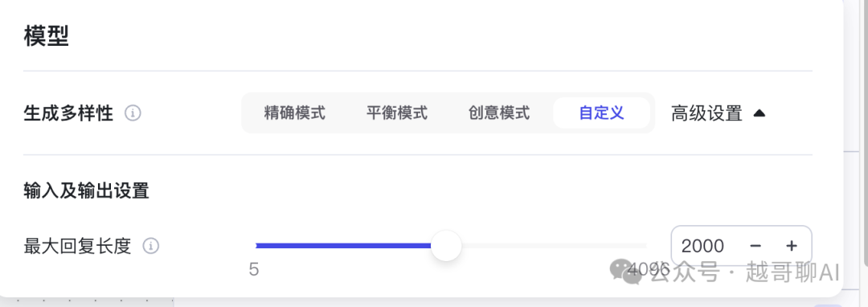Choose 创意模式 option
868x307 pixels.
point(499,113)
